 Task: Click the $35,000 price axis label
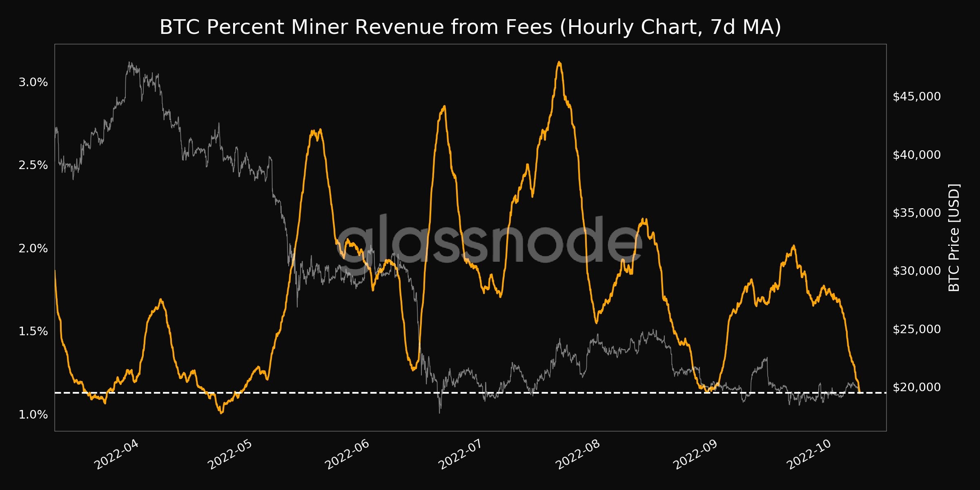(x=917, y=213)
